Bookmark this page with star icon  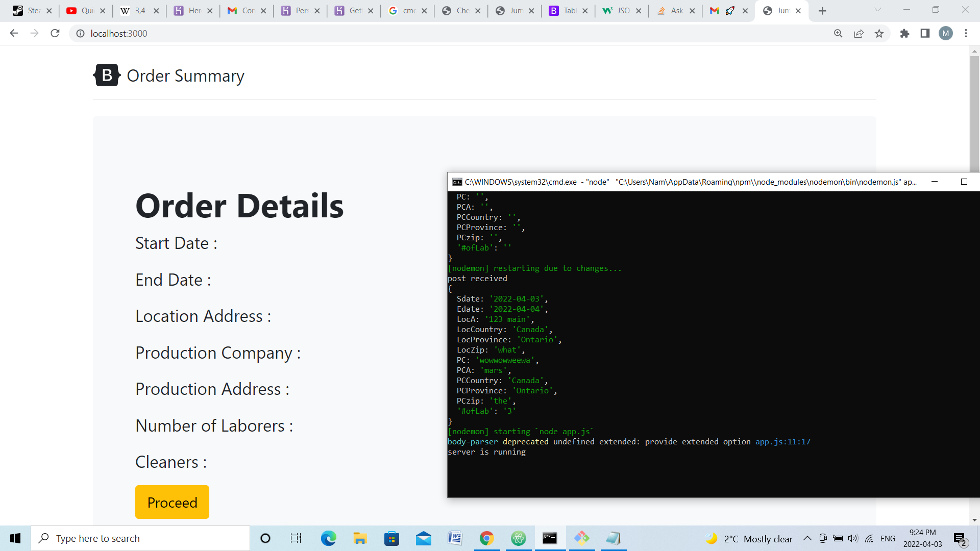[x=879, y=33]
